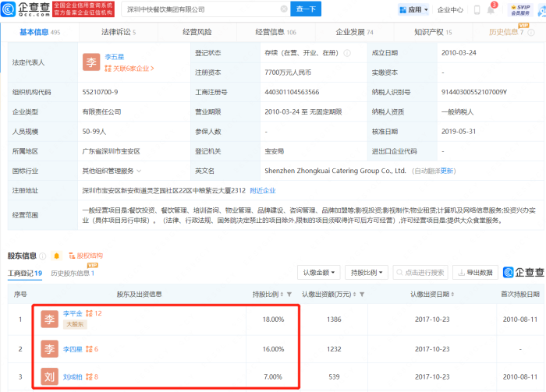Click the 查一下 search button
546x392 pixels.
click(x=306, y=9)
